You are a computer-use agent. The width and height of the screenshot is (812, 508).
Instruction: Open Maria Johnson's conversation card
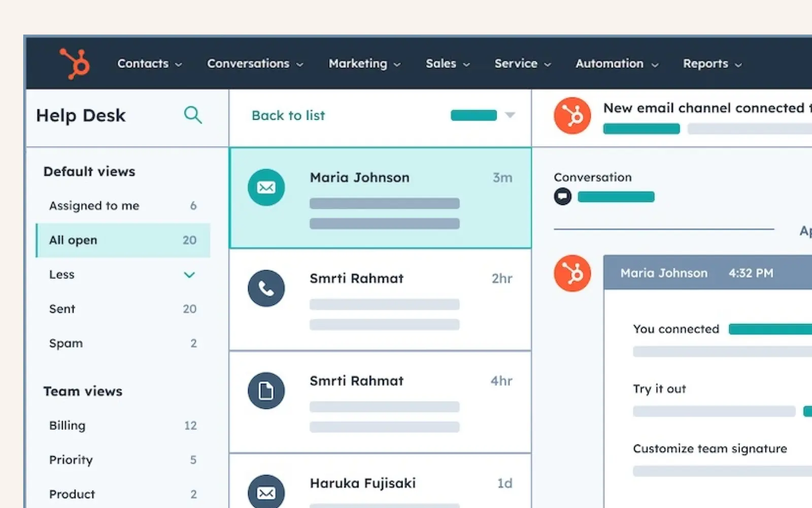point(381,198)
